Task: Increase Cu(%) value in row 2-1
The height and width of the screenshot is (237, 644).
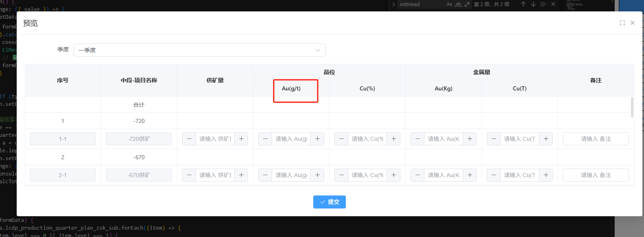Action: [x=393, y=175]
